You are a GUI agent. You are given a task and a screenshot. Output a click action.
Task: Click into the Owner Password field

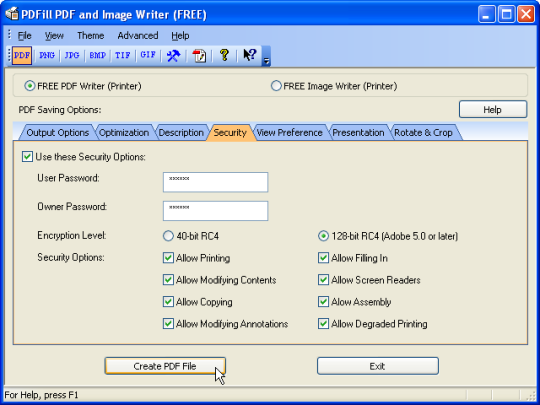[x=215, y=211]
